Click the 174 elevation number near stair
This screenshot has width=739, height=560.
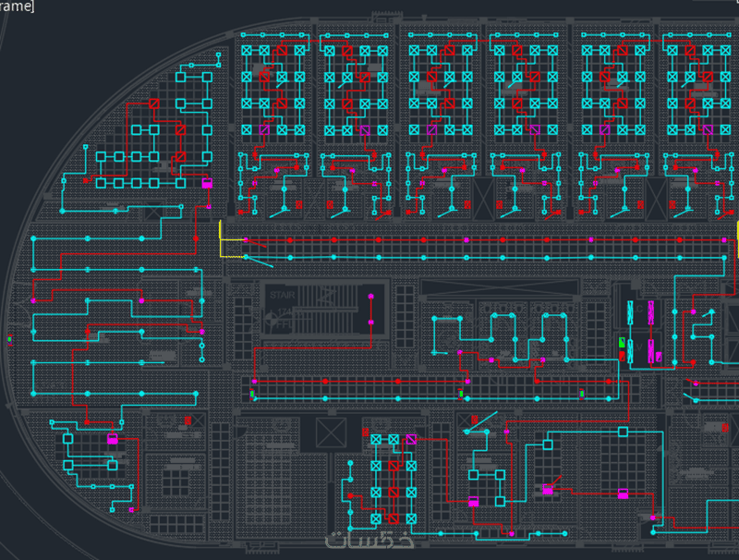click(x=285, y=312)
